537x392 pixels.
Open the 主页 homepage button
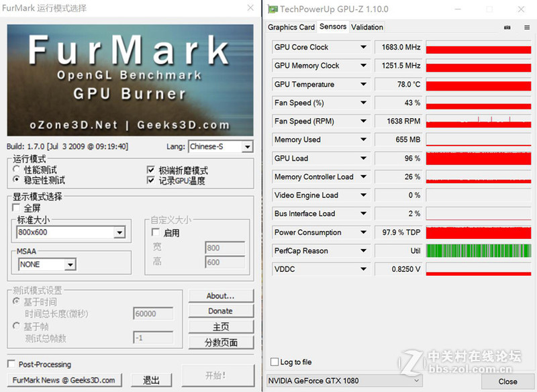click(x=221, y=327)
